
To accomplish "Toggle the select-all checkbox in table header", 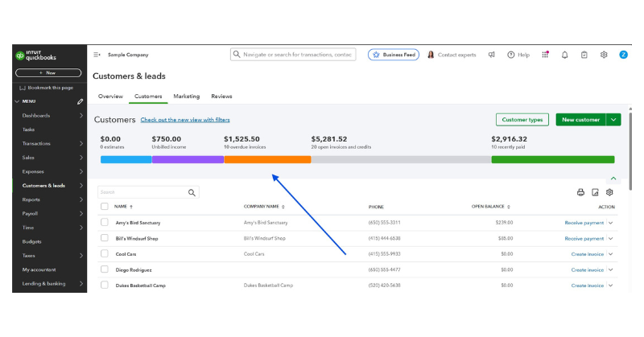I will click(x=104, y=207).
